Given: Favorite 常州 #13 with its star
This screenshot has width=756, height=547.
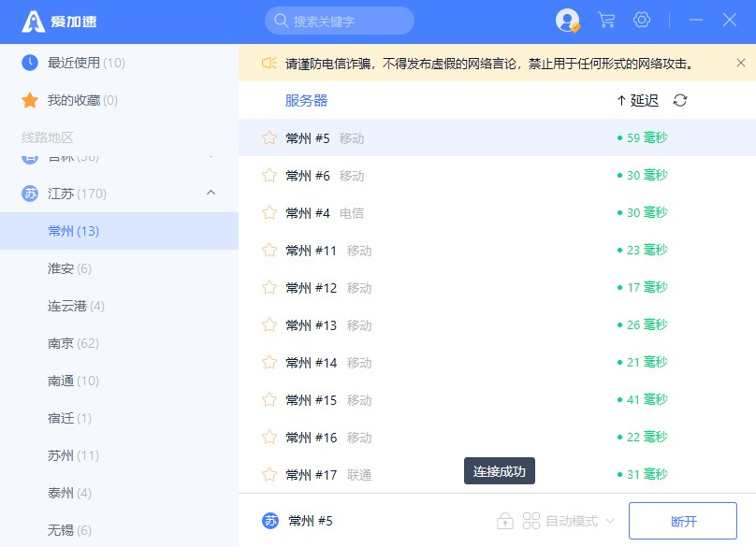Looking at the screenshot, I should pyautogui.click(x=269, y=324).
